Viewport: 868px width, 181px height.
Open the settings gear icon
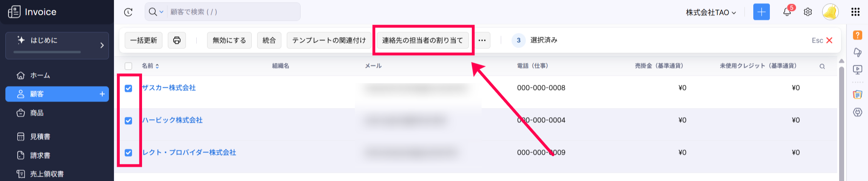(x=808, y=12)
